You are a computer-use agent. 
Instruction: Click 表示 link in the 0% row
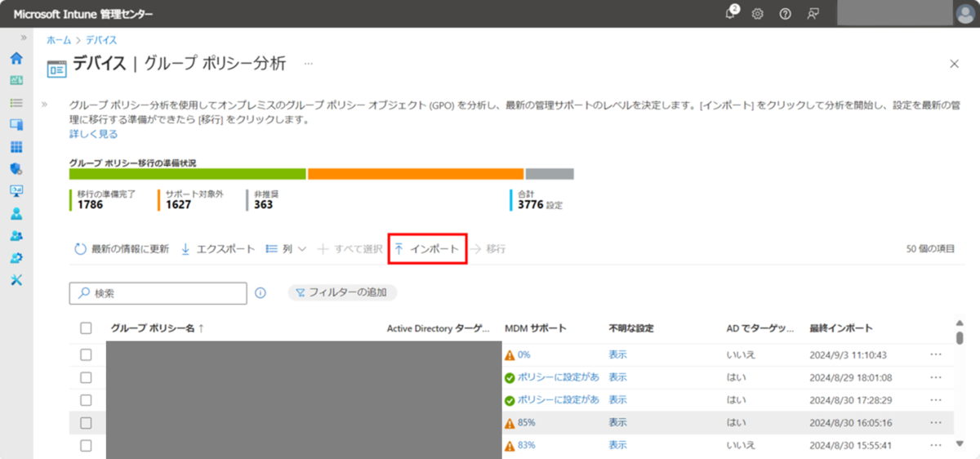(x=617, y=354)
